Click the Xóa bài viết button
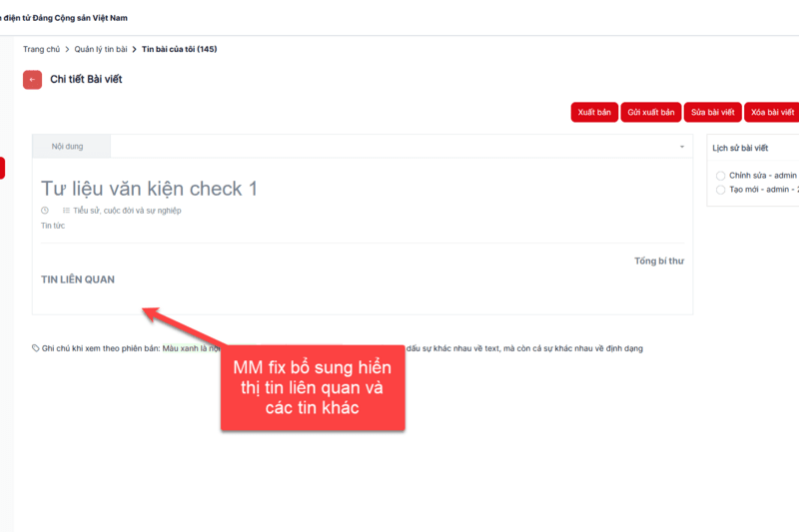This screenshot has height=532, width=799. coord(772,113)
